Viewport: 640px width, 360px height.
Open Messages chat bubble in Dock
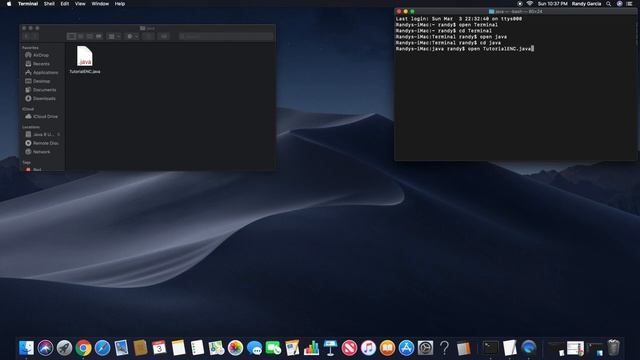click(x=254, y=348)
